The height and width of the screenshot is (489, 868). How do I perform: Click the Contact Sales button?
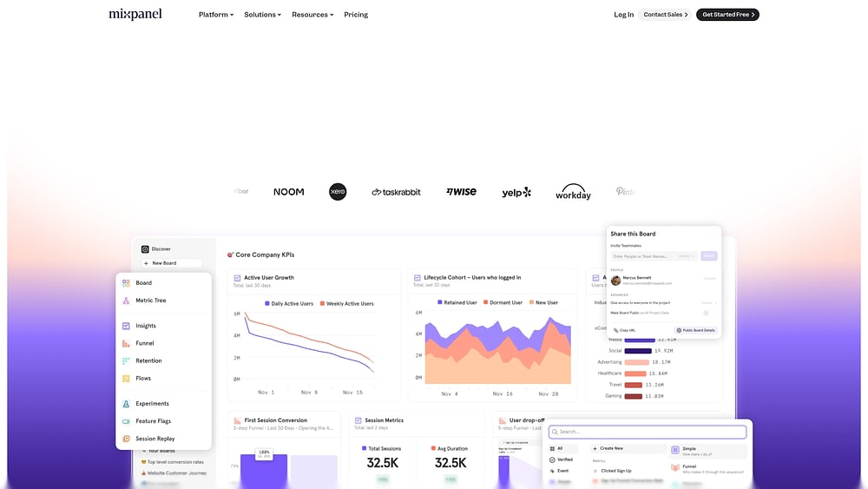point(666,15)
